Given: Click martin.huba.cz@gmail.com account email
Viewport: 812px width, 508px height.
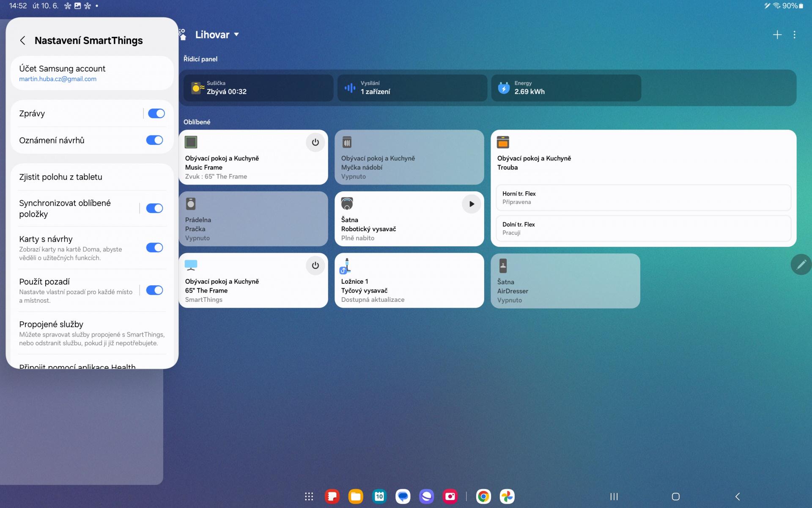Looking at the screenshot, I should point(58,79).
